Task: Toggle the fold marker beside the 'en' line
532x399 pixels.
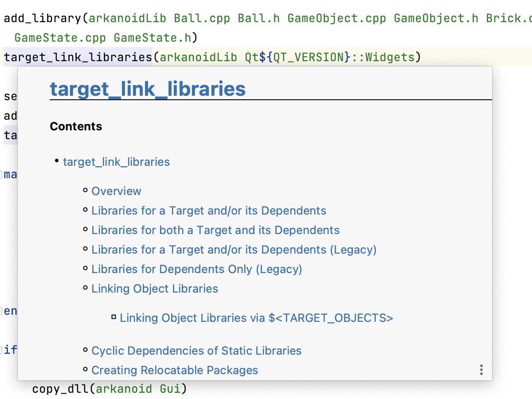Action: click(2, 311)
